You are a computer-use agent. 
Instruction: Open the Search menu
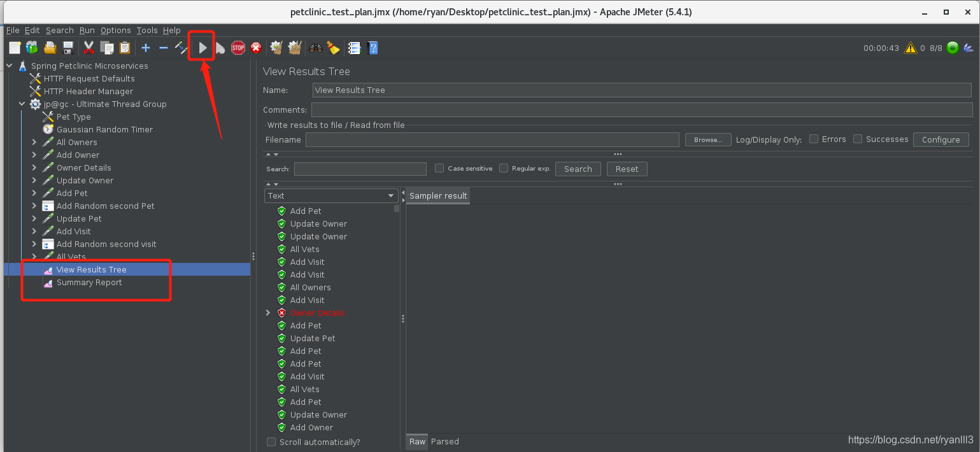[59, 30]
